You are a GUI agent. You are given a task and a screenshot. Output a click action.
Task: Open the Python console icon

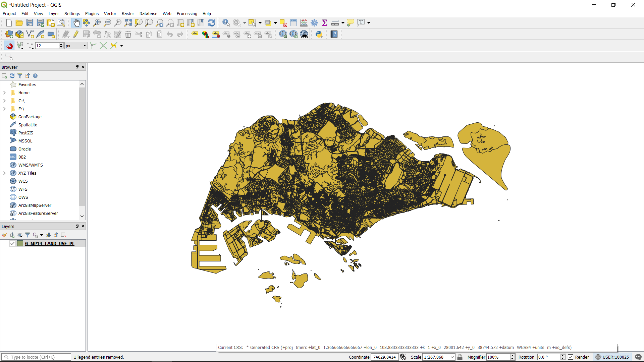(x=319, y=34)
